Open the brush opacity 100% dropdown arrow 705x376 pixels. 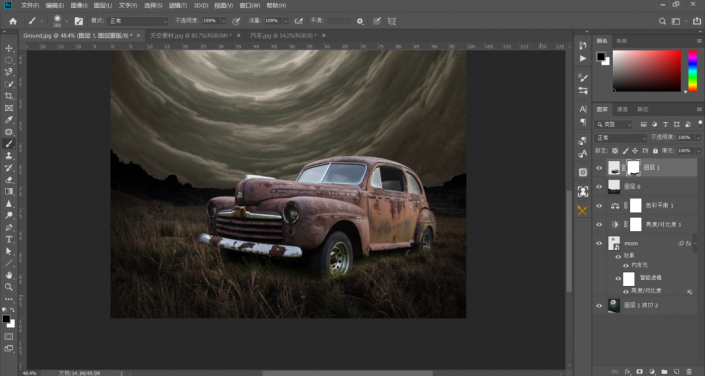pos(223,21)
